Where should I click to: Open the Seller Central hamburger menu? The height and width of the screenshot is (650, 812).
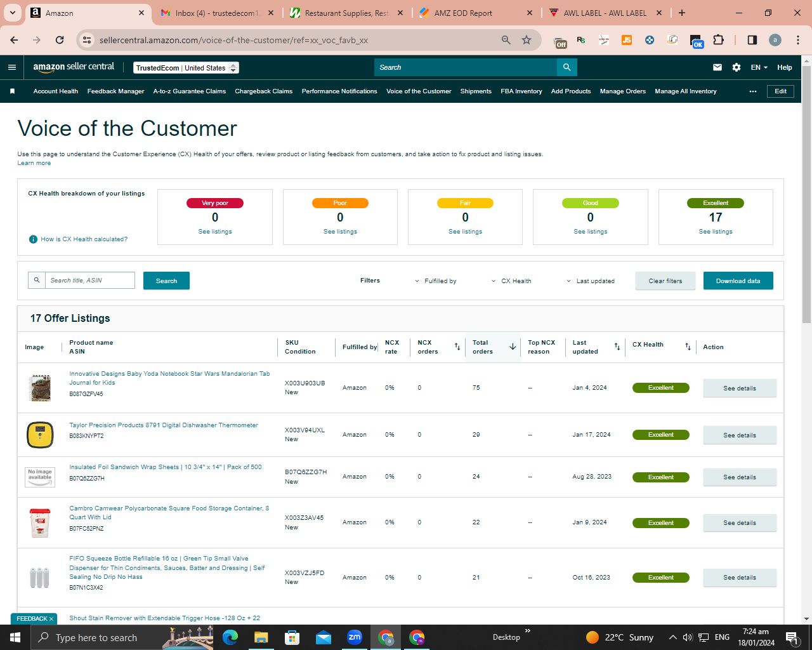click(x=12, y=67)
